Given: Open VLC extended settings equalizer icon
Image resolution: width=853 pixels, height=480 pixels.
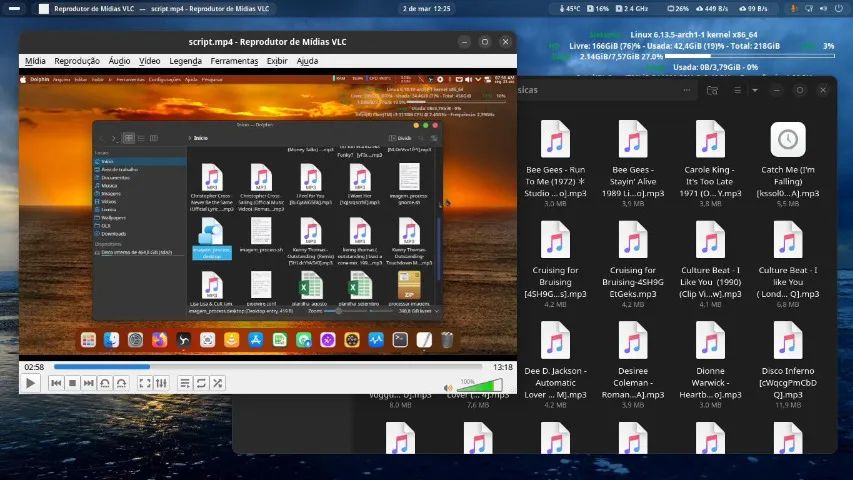Looking at the screenshot, I should pyautogui.click(x=161, y=384).
